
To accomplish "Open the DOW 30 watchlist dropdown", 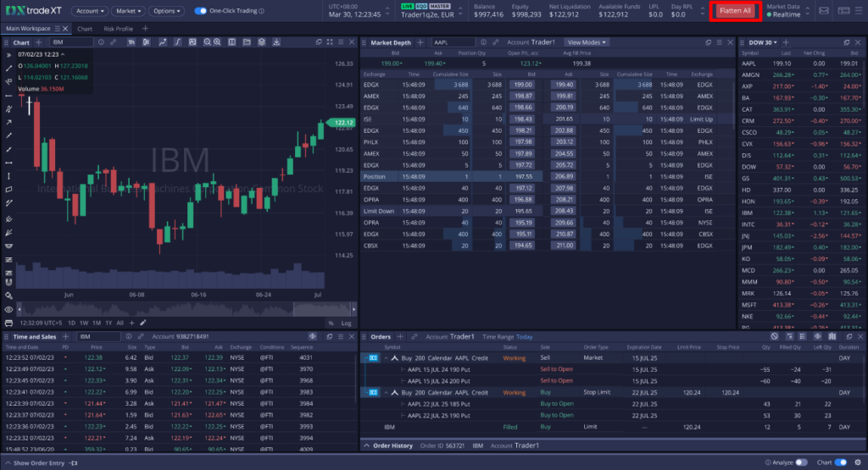I will click(763, 42).
